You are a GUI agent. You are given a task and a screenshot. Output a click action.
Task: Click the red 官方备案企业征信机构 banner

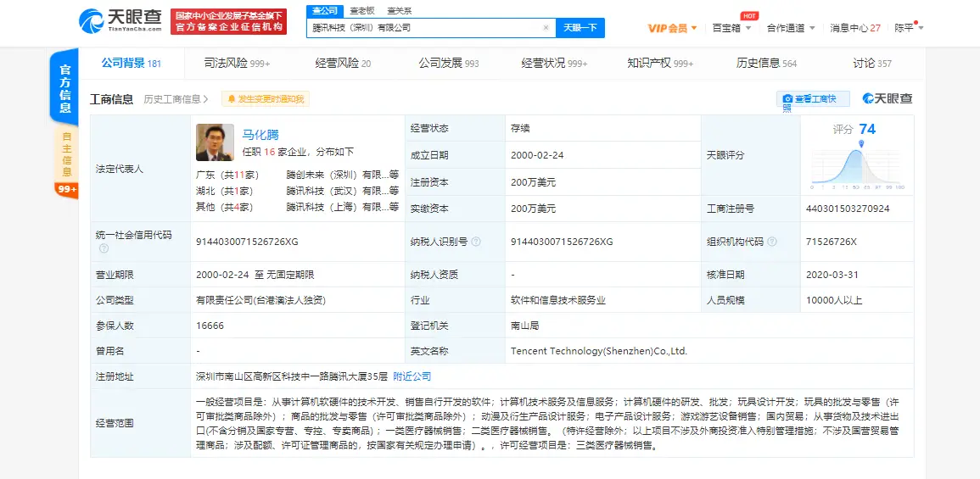pos(229,21)
